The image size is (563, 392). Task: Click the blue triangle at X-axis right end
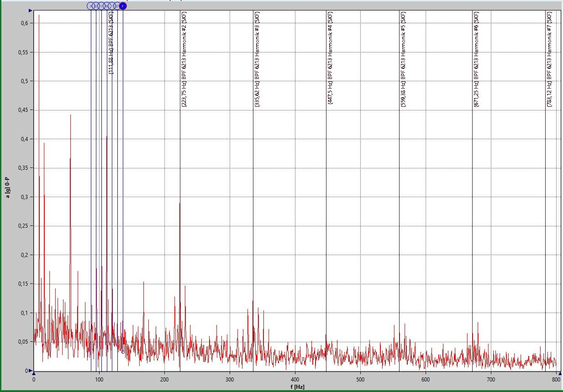pos(560,373)
